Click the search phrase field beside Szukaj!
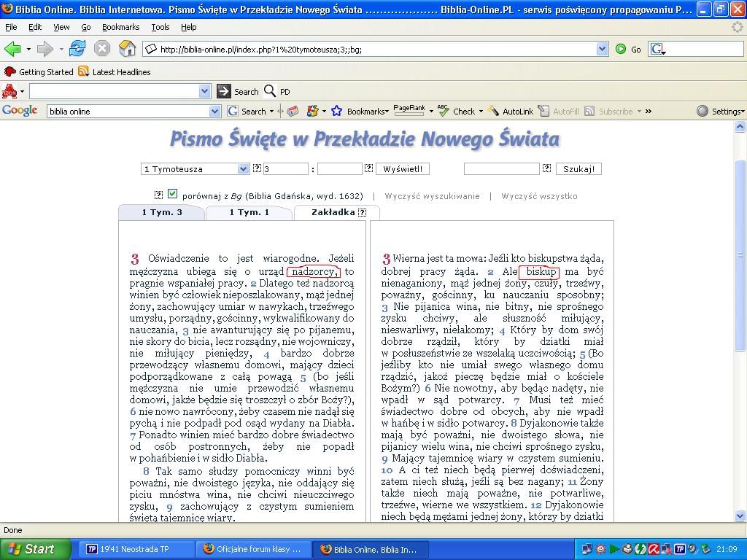 point(502,169)
